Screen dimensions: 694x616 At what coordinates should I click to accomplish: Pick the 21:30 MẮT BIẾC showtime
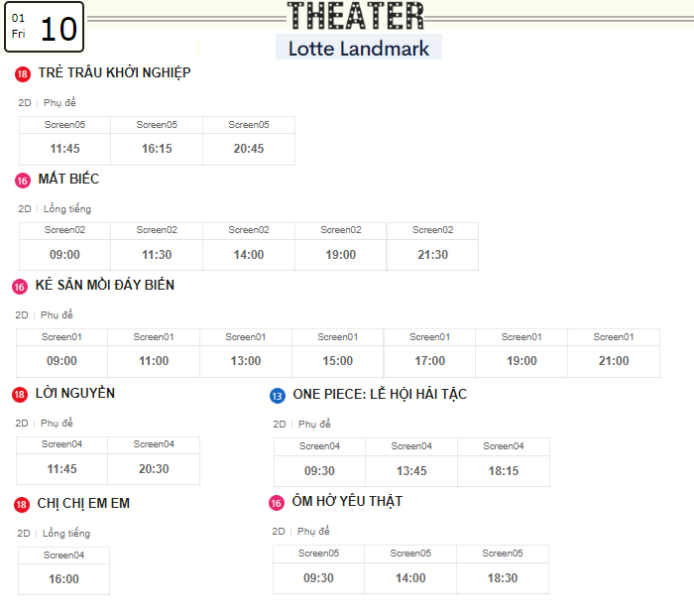pyautogui.click(x=432, y=255)
